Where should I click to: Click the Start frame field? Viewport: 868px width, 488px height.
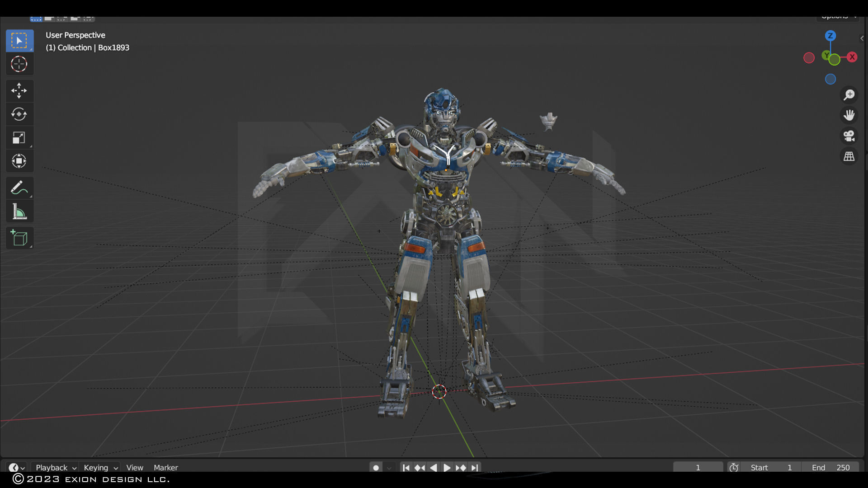pos(771,468)
